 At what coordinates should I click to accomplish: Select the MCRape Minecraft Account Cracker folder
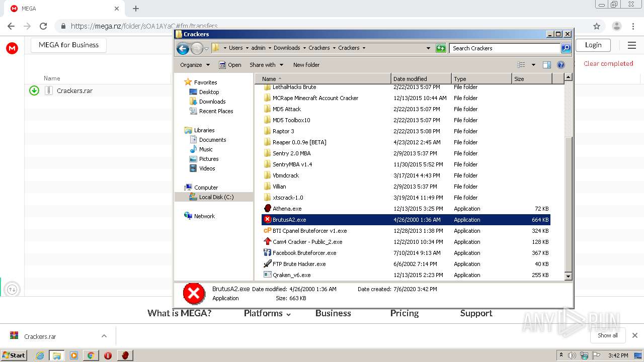(x=315, y=98)
